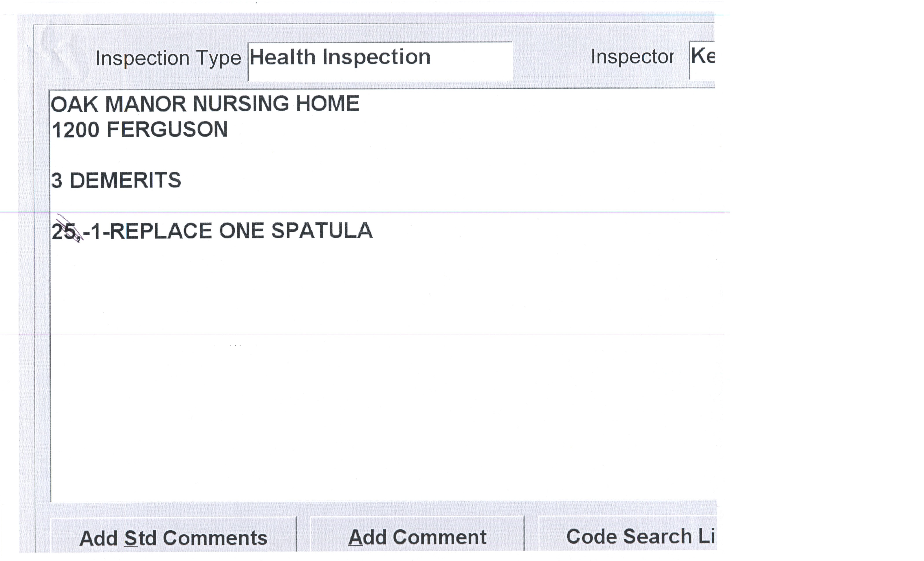This screenshot has height=561, width=924.
Task: Click the word DEMERITS in the comments
Action: 125,180
